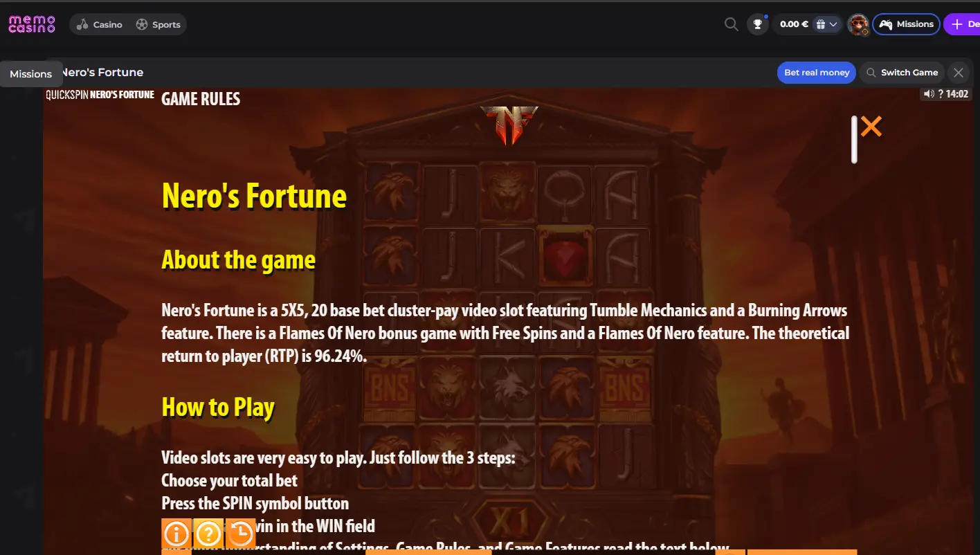Click the Bet real money button
The width and height of the screenshot is (980, 555).
tap(817, 73)
